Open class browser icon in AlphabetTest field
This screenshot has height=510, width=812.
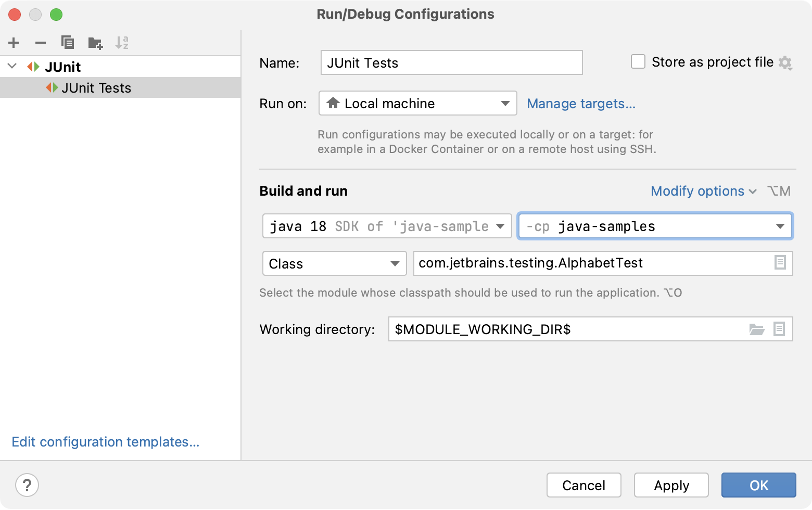(x=780, y=262)
